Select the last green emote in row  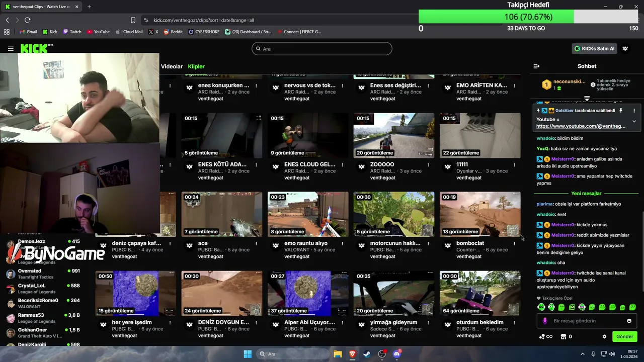click(x=632, y=307)
